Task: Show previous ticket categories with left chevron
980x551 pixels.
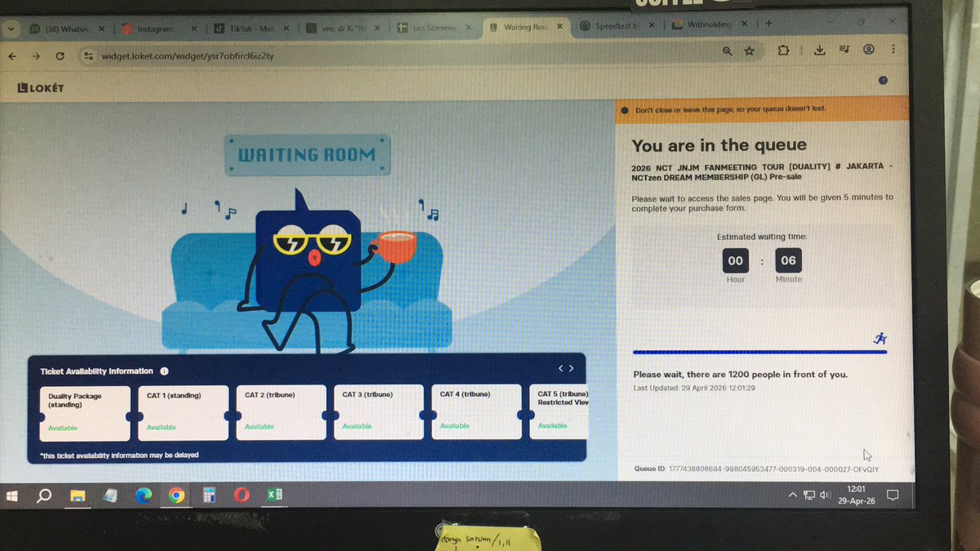Action: 561,368
